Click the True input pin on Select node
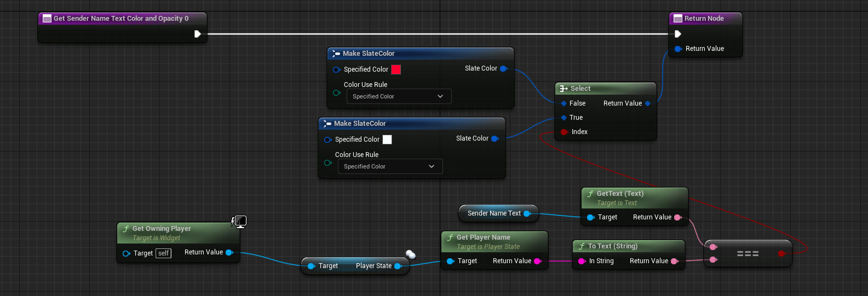 tap(564, 118)
